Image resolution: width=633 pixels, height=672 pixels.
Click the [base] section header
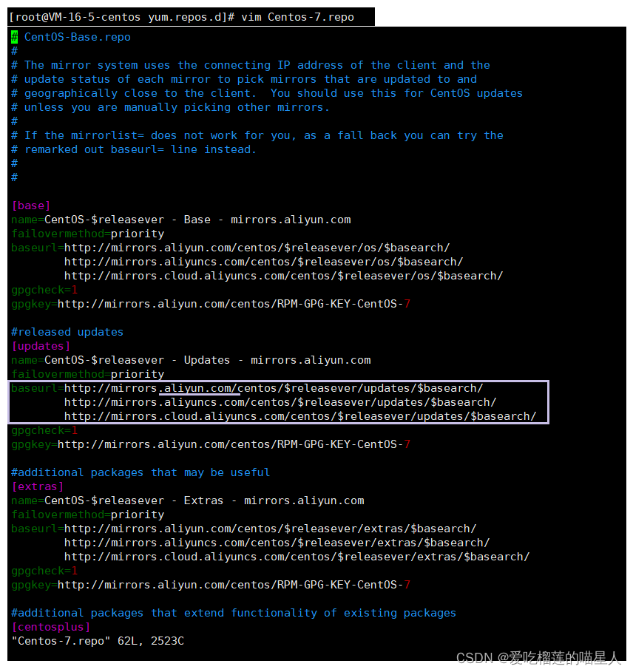[x=31, y=206]
